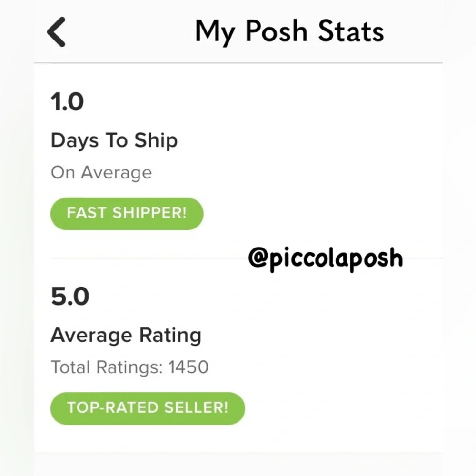
Task: Tap the 5.0 average rating value
Action: [70, 297]
